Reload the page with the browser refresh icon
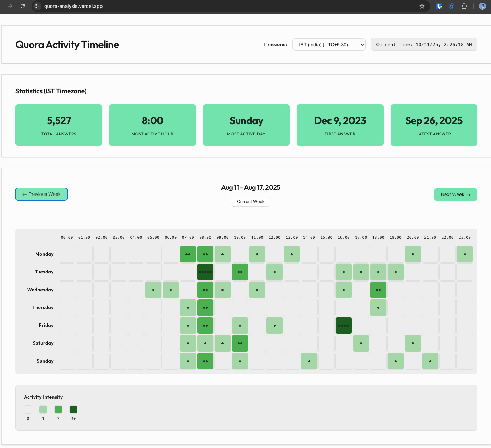491x448 pixels. click(x=23, y=6)
